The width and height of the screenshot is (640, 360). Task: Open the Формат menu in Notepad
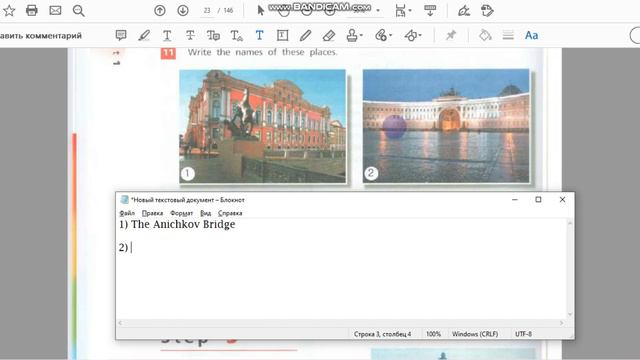point(181,213)
